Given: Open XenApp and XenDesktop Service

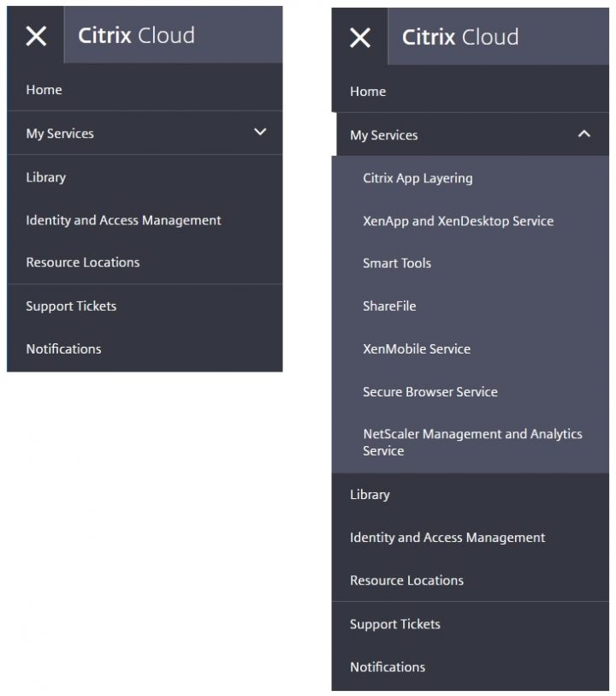Looking at the screenshot, I should (458, 221).
